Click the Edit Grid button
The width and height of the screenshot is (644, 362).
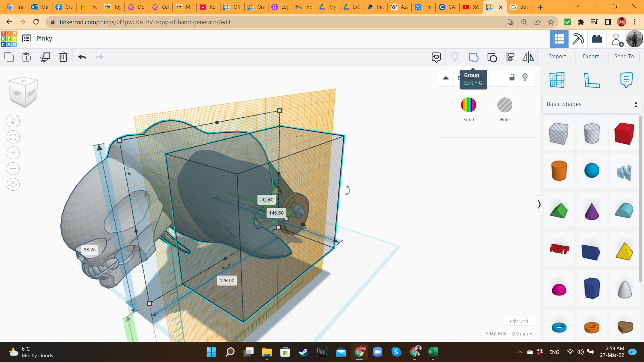[519, 321]
